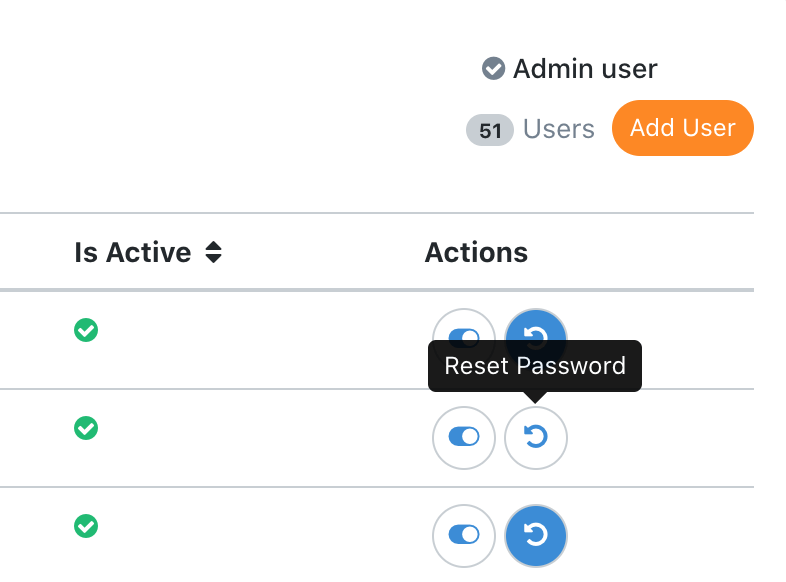Reset password for first row user
786x582 pixels.
coord(536,325)
